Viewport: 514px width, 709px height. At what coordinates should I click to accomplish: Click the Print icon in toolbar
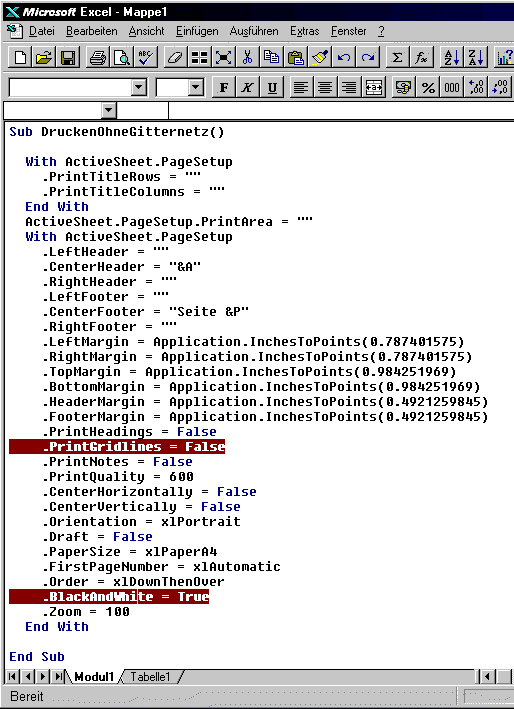coord(98,58)
